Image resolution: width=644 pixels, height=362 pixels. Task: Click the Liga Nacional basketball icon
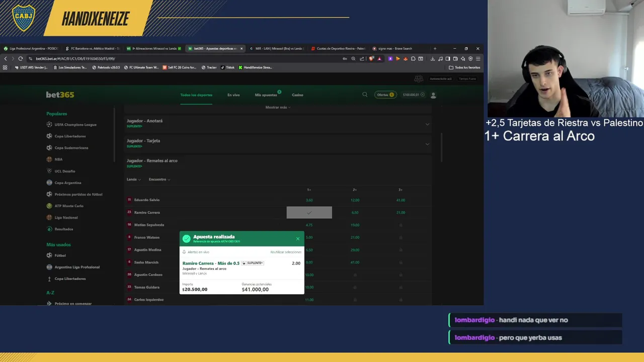[x=49, y=217]
